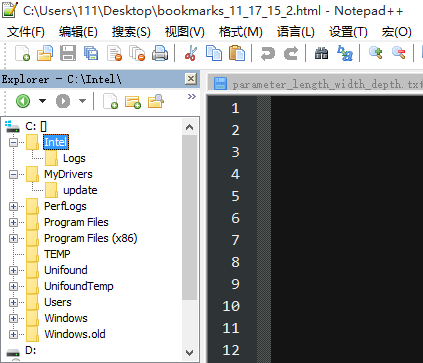Image resolution: width=423 pixels, height=363 pixels.
Task: Select the update subfolder
Action: pyautogui.click(x=80, y=190)
